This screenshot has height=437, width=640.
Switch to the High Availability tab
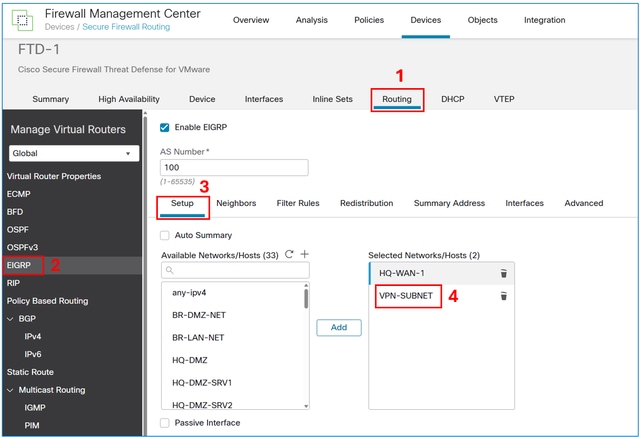(129, 99)
